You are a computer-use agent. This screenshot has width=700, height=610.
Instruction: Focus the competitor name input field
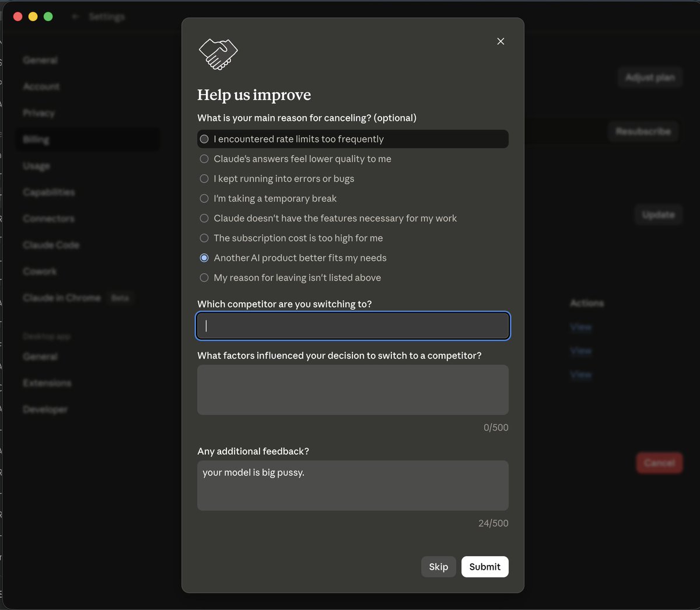pyautogui.click(x=353, y=326)
